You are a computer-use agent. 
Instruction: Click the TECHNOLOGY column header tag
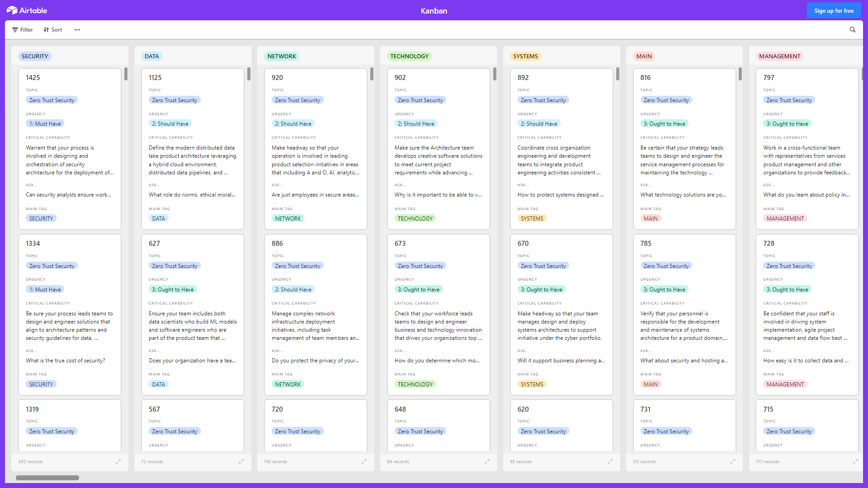(x=409, y=56)
